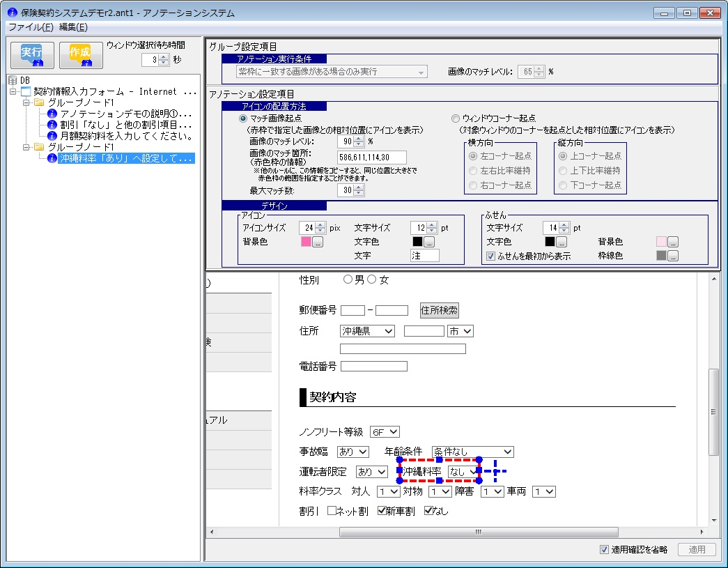Click the vertical scrollbar thumb of preview
The image size is (728, 568).
coord(713,412)
